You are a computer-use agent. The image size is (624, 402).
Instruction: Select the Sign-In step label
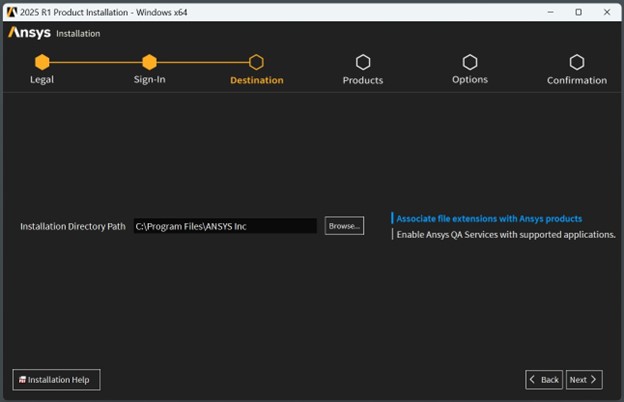pos(150,80)
